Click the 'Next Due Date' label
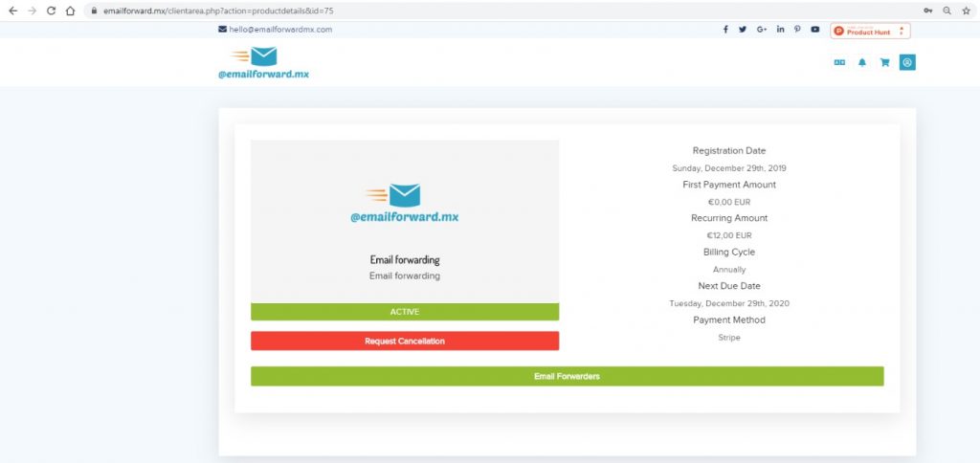This screenshot has width=980, height=463. click(x=728, y=285)
